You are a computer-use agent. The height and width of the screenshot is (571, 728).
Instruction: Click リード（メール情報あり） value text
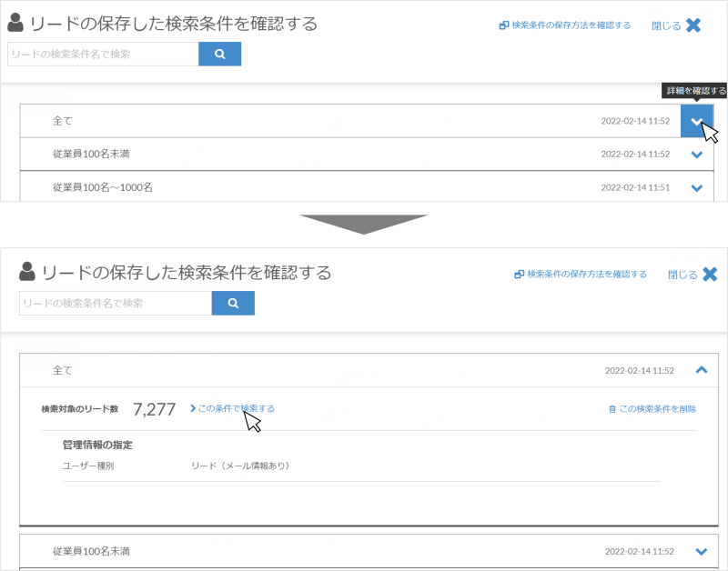[240, 466]
